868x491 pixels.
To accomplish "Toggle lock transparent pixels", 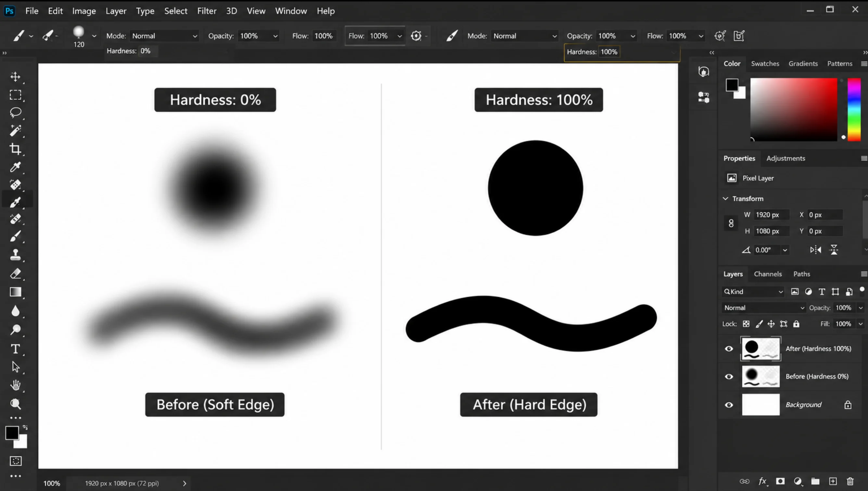I will point(746,324).
